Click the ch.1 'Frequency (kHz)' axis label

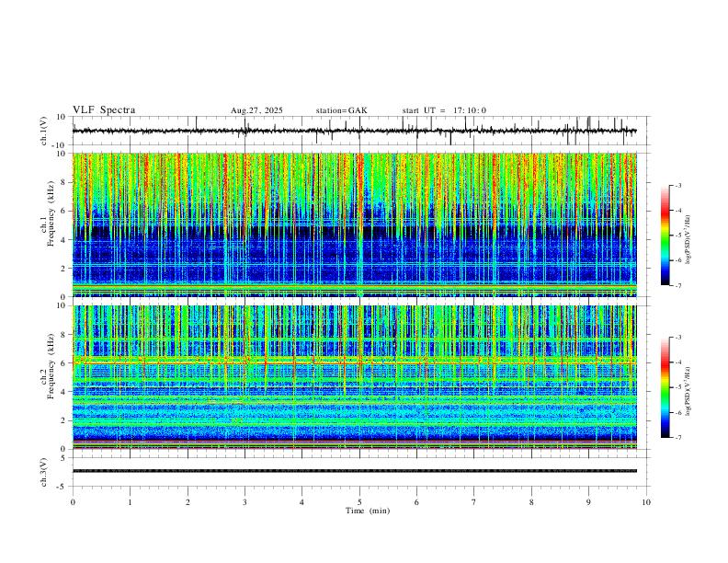[x=51, y=213]
